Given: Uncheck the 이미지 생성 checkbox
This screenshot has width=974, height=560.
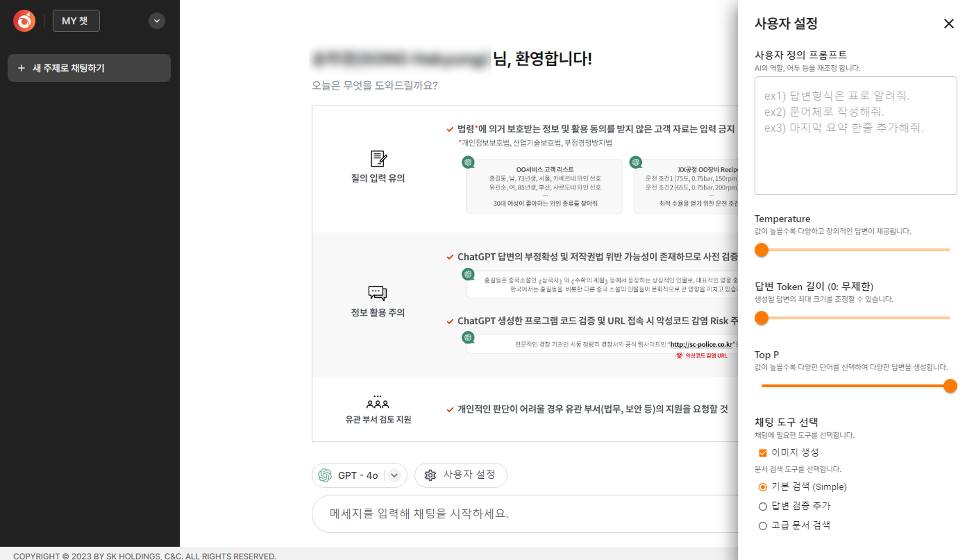Looking at the screenshot, I should pos(763,453).
